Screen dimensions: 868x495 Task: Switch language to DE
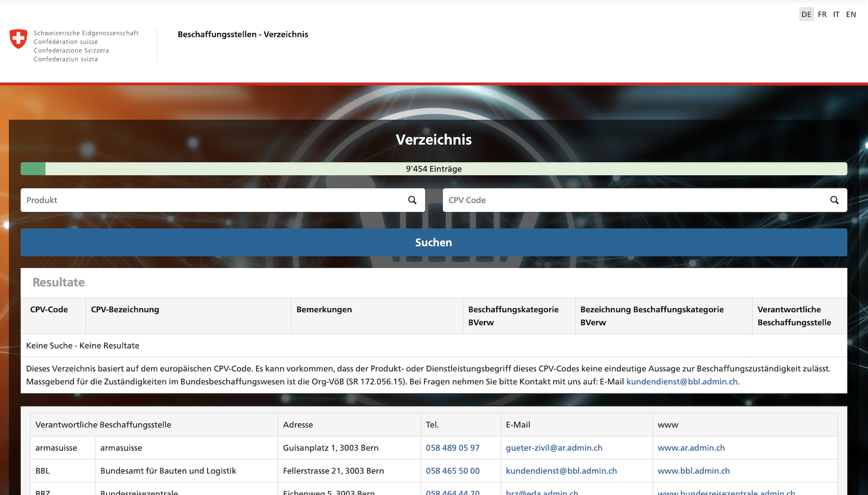[x=806, y=15]
